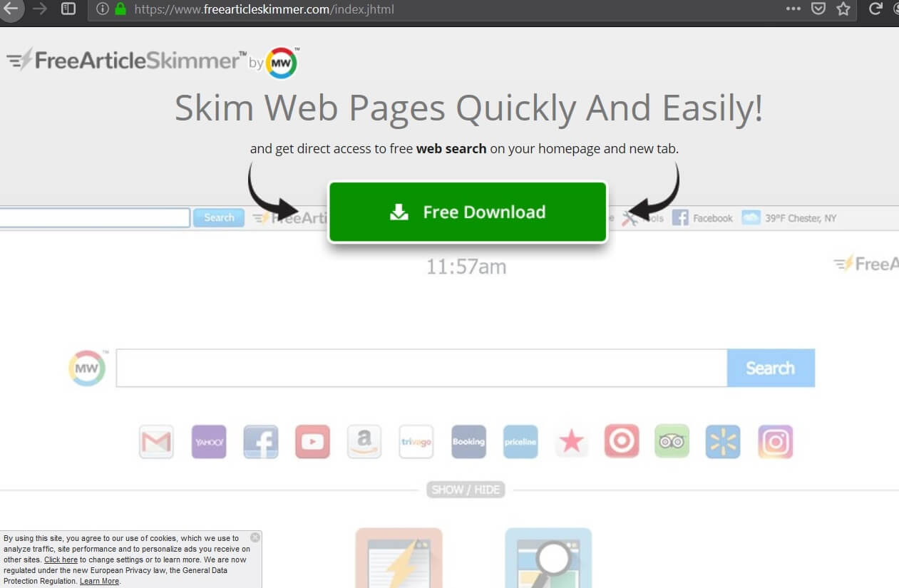Open the Walmart spark shortcut icon
This screenshot has height=588, width=899.
(723, 442)
